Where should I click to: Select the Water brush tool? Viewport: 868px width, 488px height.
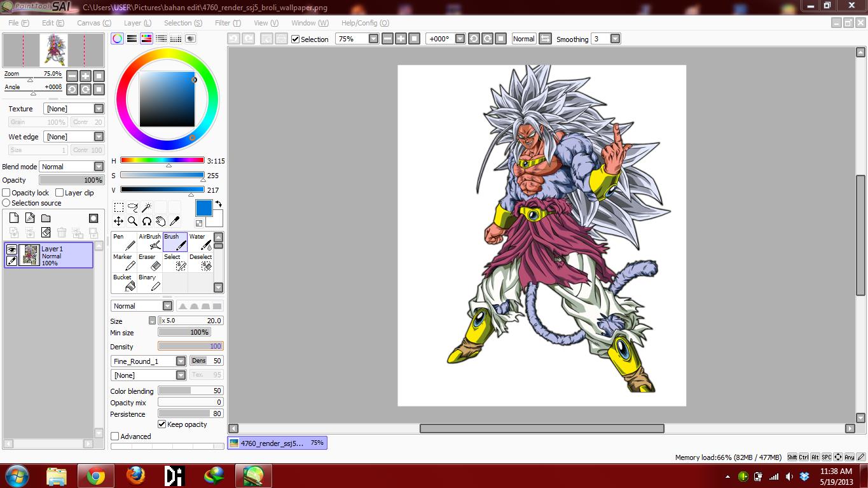(200, 242)
